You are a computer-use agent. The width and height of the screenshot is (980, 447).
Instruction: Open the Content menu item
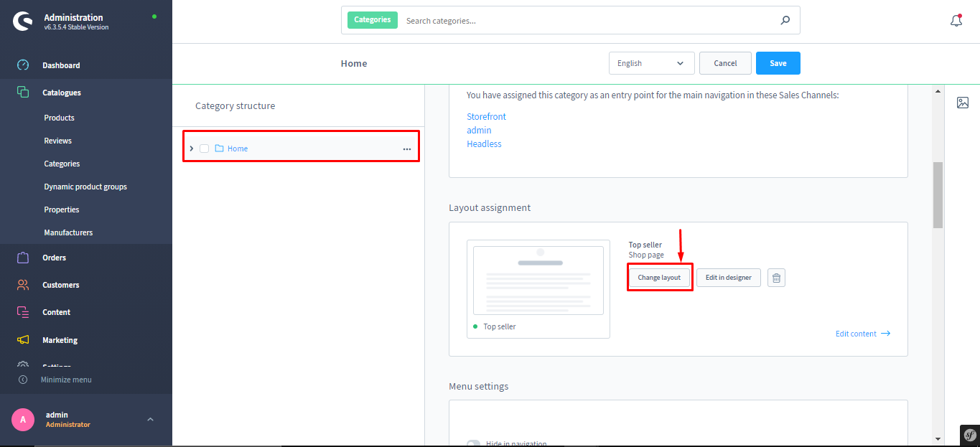tap(56, 312)
